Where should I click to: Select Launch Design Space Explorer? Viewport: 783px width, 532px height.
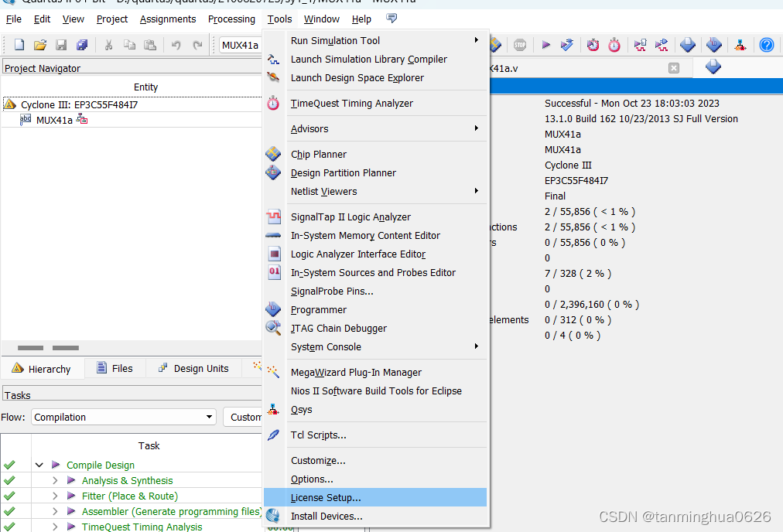(375, 78)
